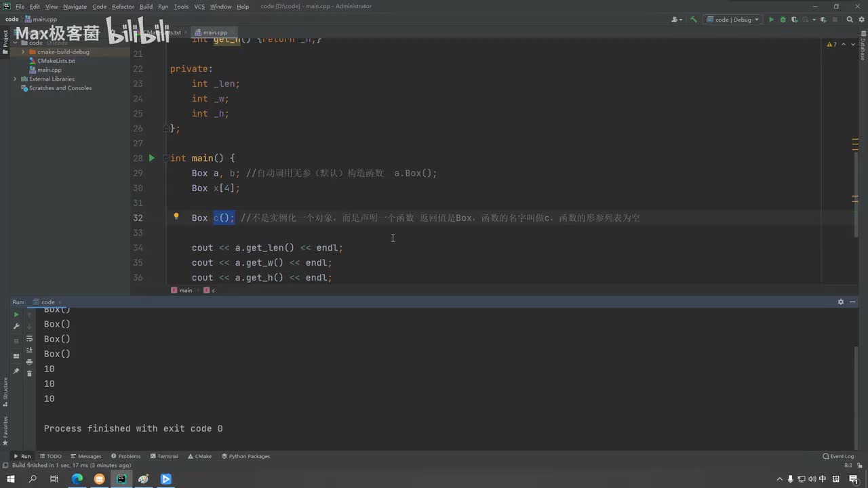Viewport: 868px width, 488px height.
Task: Open the File menu
Action: 20,6
